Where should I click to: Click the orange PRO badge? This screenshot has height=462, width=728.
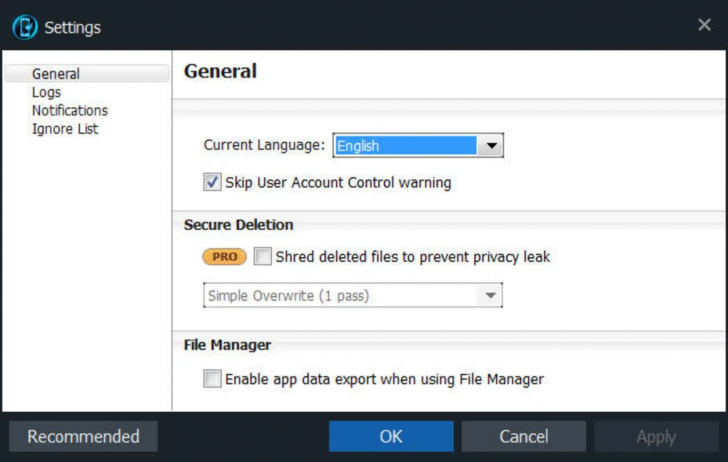tap(225, 257)
